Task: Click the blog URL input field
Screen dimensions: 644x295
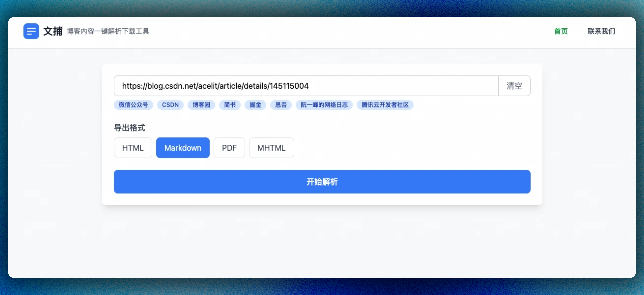Action: coord(306,86)
